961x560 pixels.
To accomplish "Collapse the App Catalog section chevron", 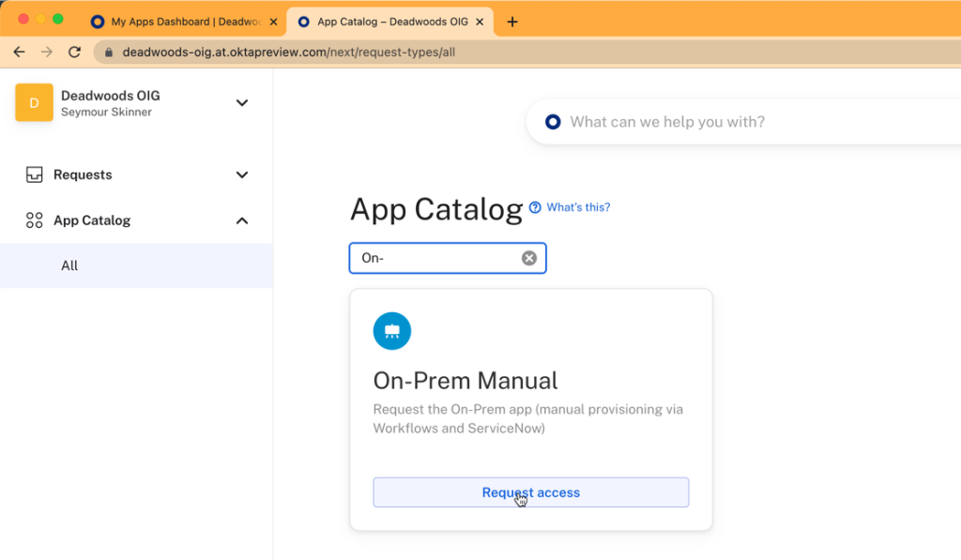I will pyautogui.click(x=242, y=220).
